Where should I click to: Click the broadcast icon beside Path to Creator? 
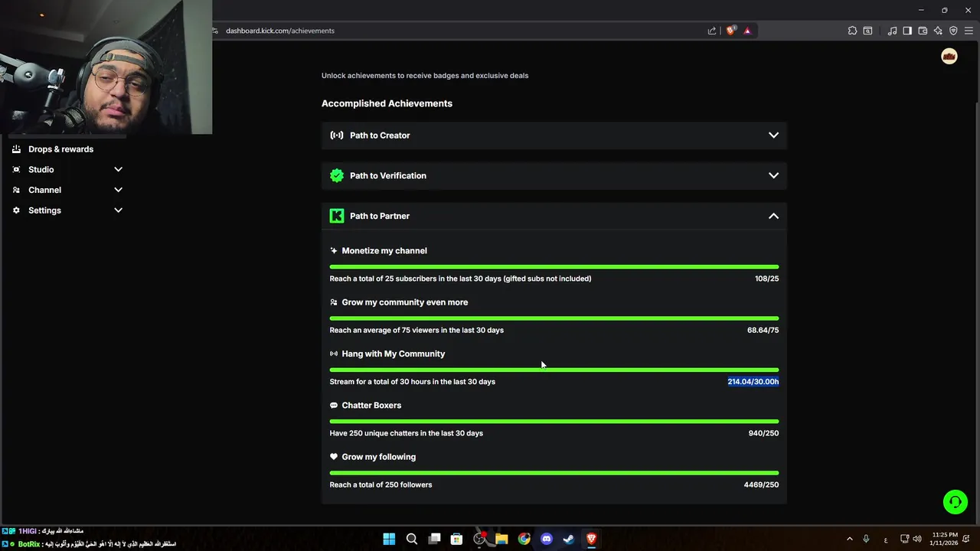coord(337,135)
